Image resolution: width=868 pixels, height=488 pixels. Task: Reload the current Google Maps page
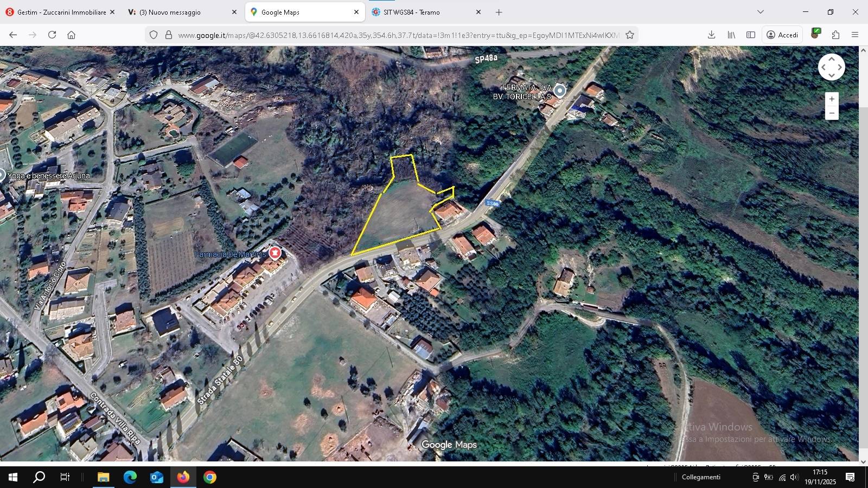pos(52,34)
